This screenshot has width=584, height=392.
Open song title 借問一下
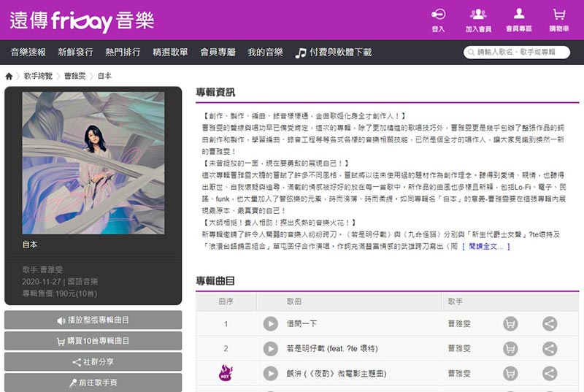(x=301, y=324)
